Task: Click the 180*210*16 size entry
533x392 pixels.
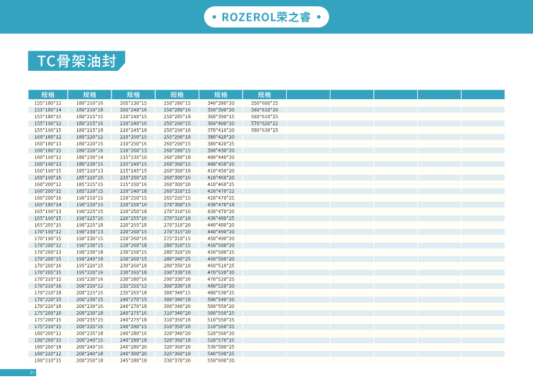Action: (x=90, y=102)
